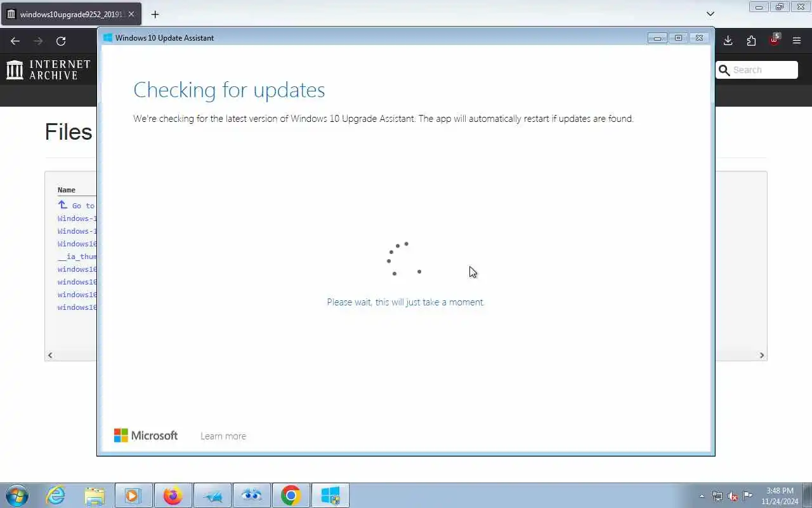Open the browser hamburger menu
The height and width of the screenshot is (508, 812).
tap(797, 41)
